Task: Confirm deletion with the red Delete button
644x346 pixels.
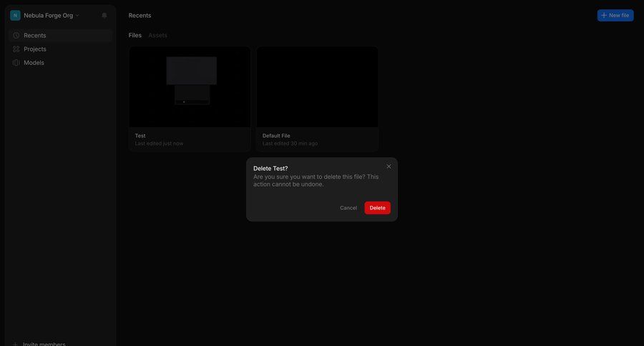Action: 377,208
